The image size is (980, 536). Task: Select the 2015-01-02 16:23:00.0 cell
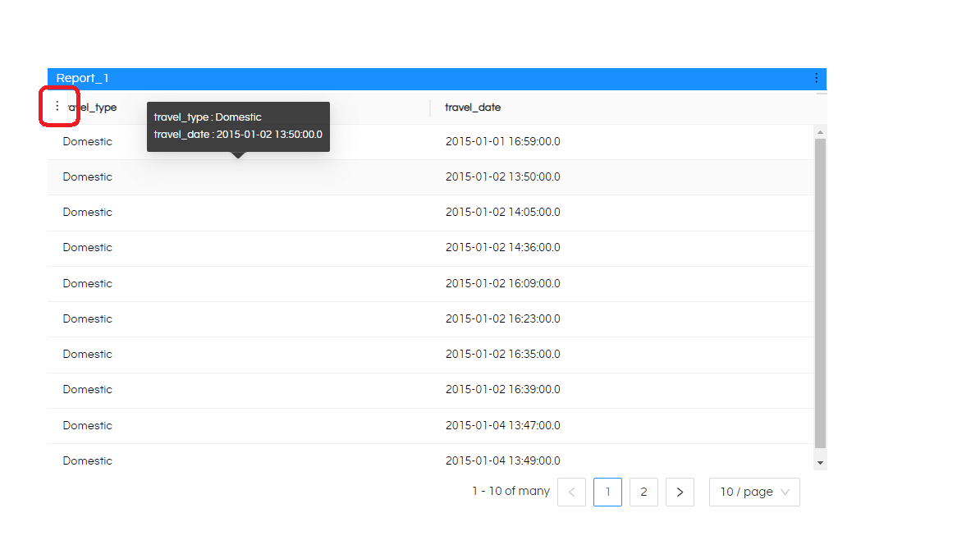click(502, 318)
